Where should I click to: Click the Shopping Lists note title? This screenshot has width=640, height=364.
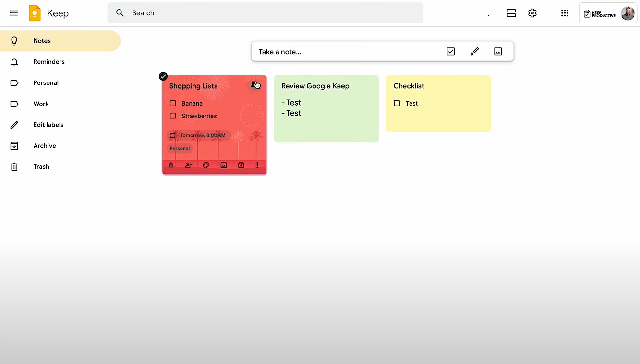tap(193, 86)
